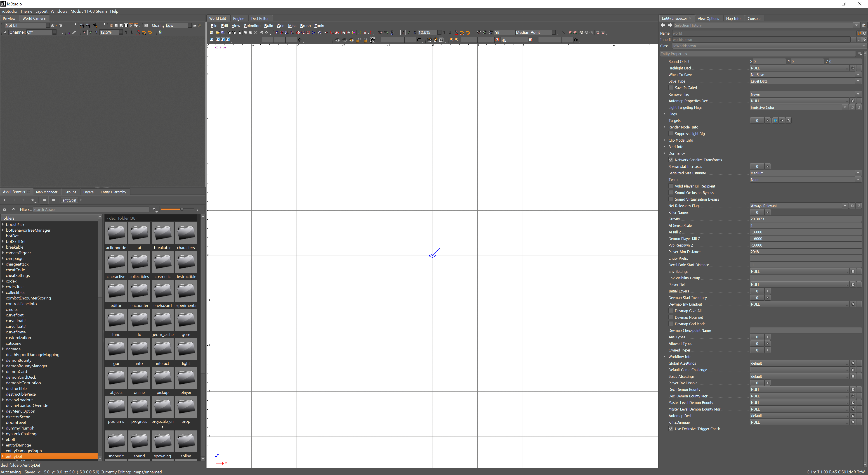The image size is (868, 475).
Task: Expand the Render Model Info section
Action: pos(665,127)
